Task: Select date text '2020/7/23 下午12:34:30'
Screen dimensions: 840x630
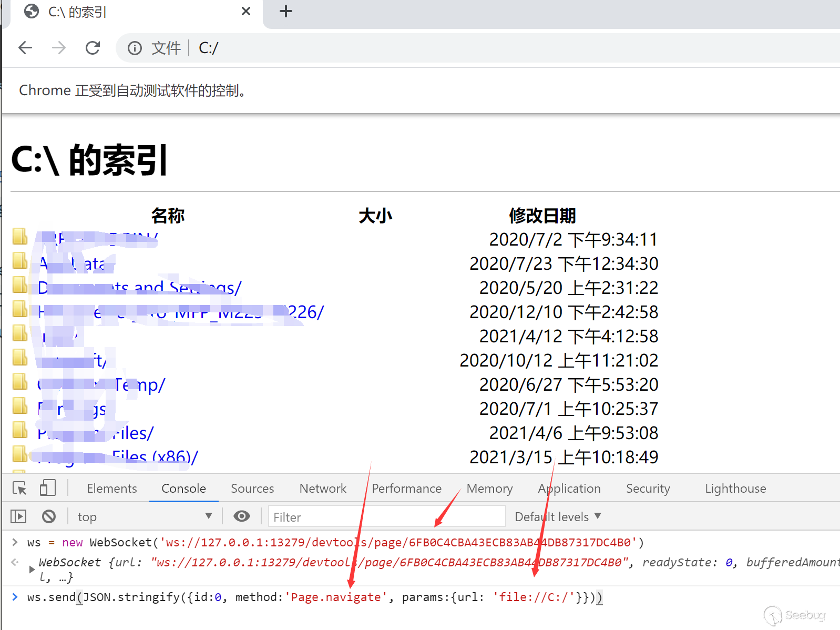Action: [564, 263]
